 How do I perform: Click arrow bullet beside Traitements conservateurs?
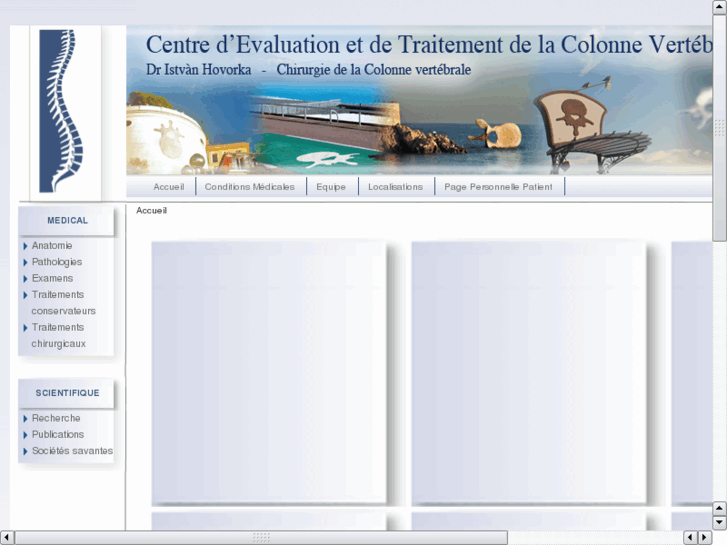(x=25, y=295)
